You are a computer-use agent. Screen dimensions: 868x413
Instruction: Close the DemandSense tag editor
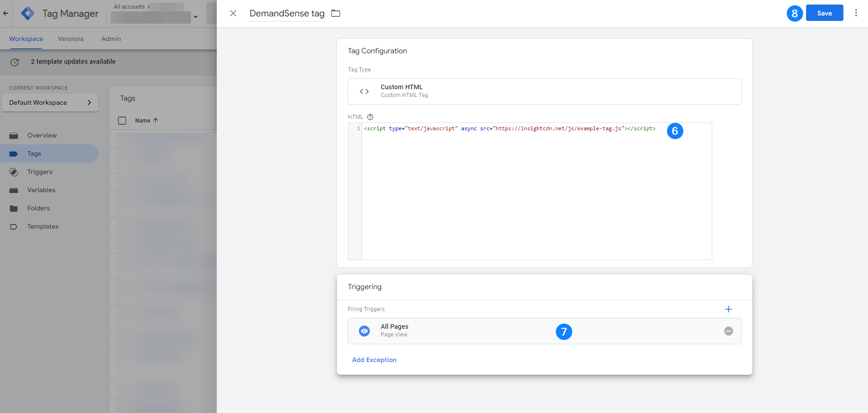[233, 13]
